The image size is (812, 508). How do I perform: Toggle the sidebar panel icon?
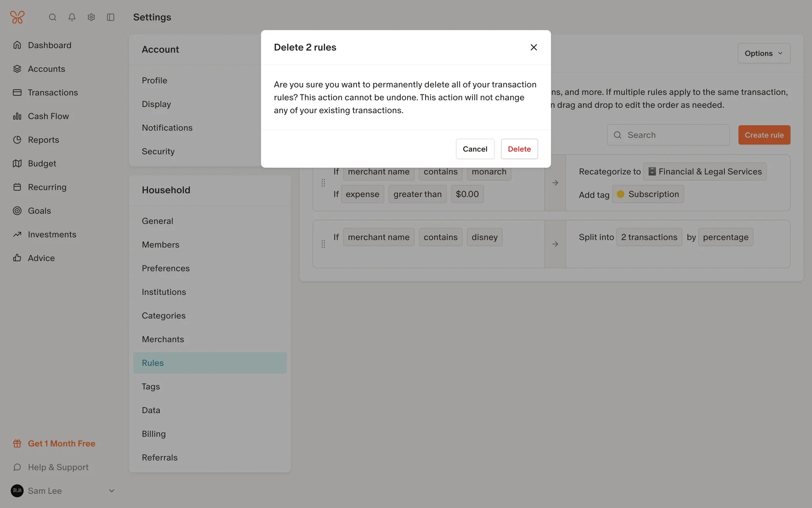111,17
